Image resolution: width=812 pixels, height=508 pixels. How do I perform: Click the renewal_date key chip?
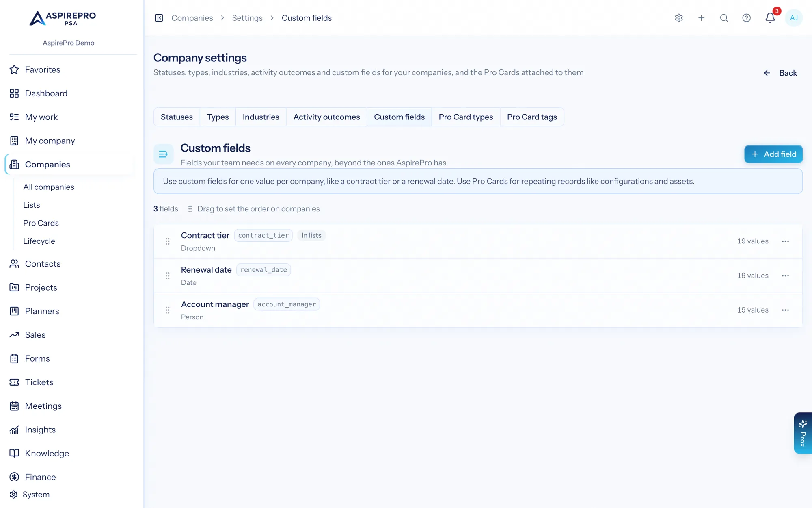263,270
